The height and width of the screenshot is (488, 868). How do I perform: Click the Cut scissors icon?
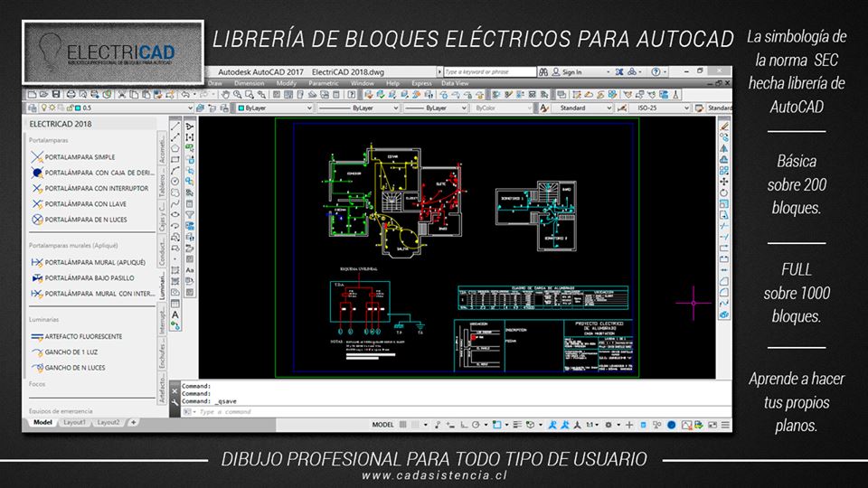coord(121,95)
